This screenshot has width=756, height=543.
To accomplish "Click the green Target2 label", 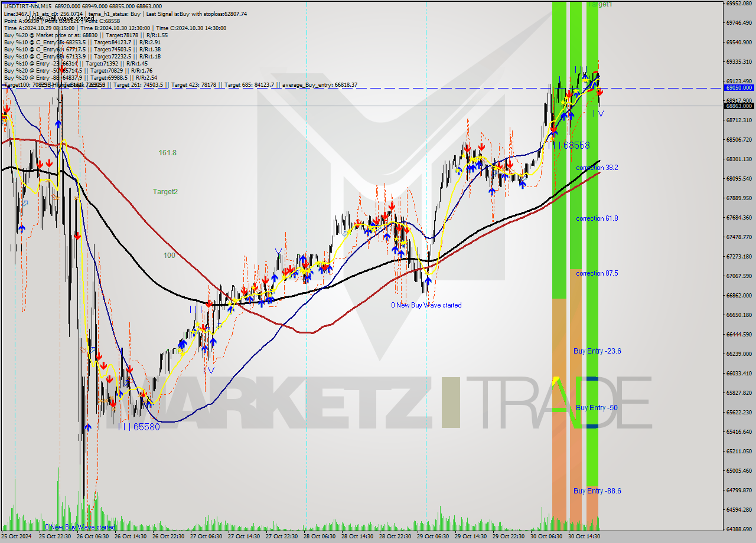I will click(165, 192).
